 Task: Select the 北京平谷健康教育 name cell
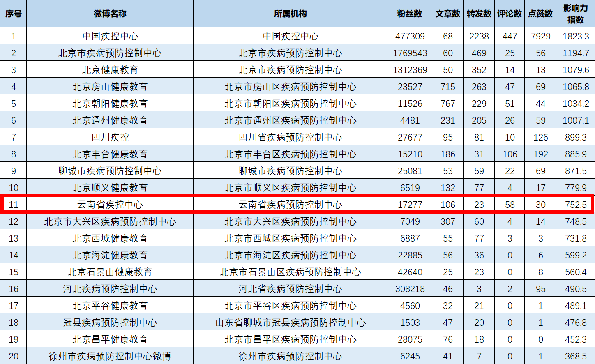(x=110, y=306)
